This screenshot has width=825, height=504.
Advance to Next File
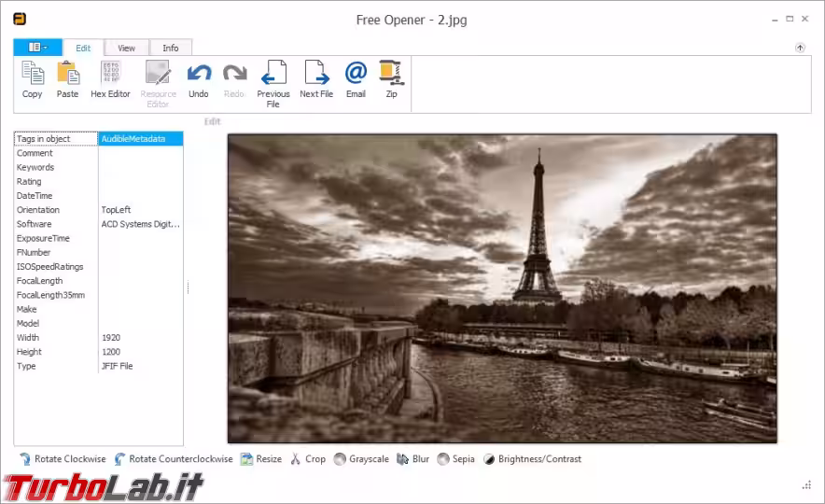point(316,75)
